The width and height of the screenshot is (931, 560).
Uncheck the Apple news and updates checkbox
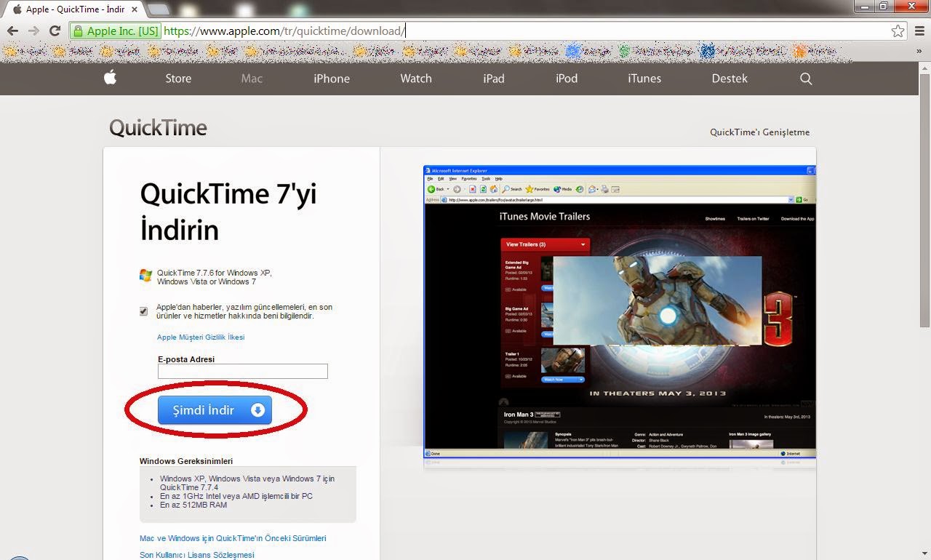(x=143, y=311)
